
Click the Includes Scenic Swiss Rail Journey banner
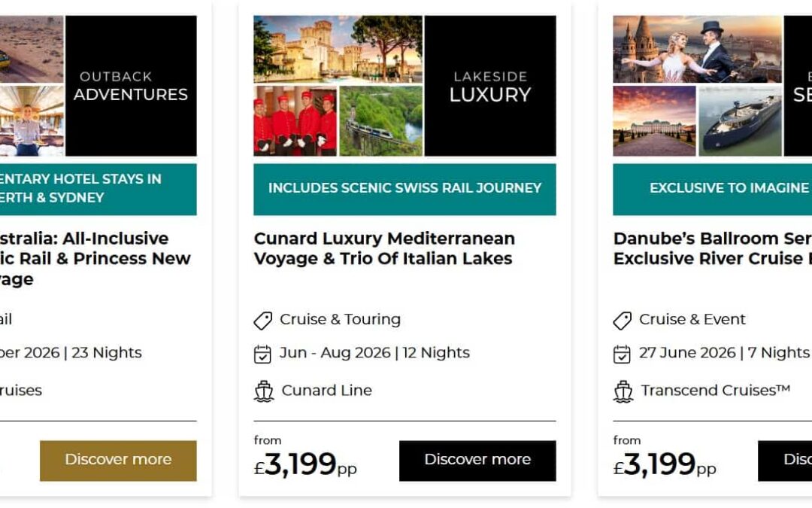coord(404,189)
